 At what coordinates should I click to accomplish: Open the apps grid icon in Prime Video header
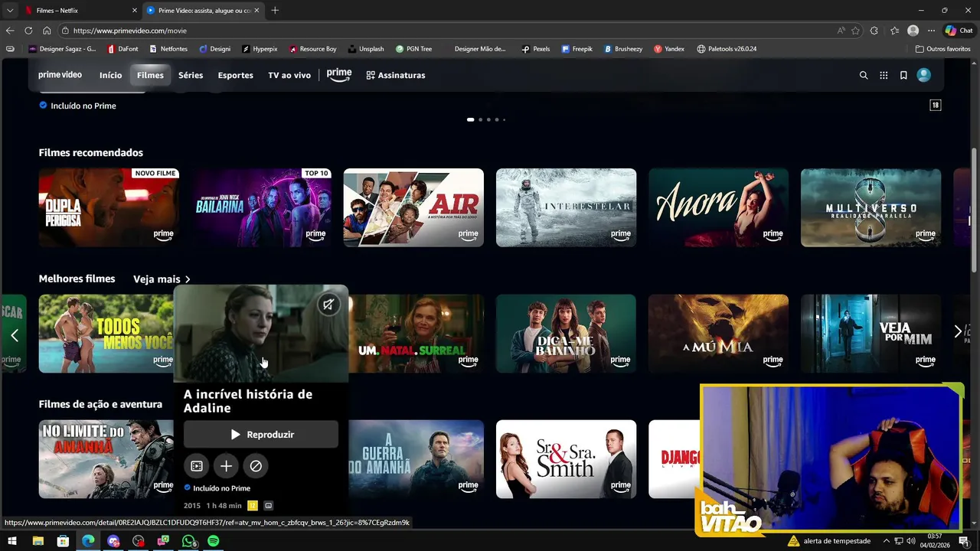[884, 75]
